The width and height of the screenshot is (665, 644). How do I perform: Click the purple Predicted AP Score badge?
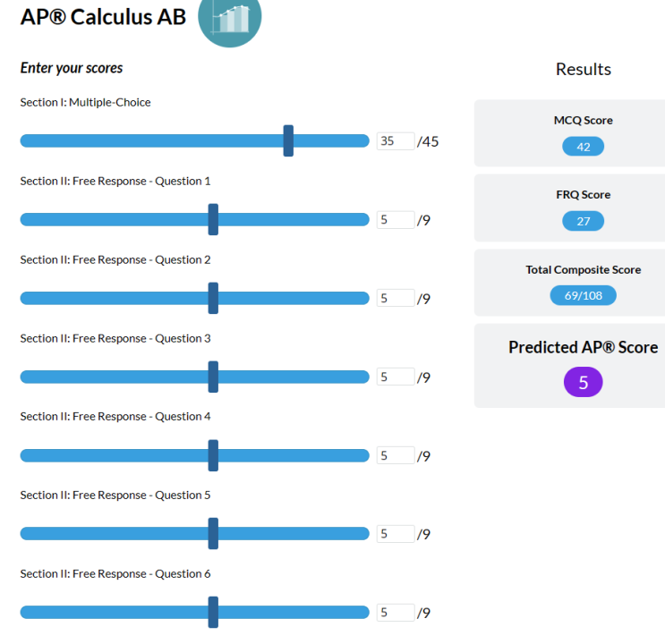(x=583, y=383)
